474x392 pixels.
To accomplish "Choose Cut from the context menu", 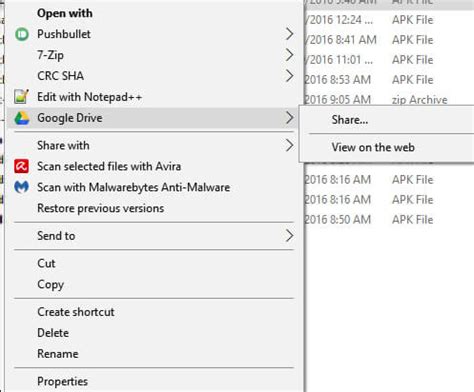I will [x=154, y=263].
